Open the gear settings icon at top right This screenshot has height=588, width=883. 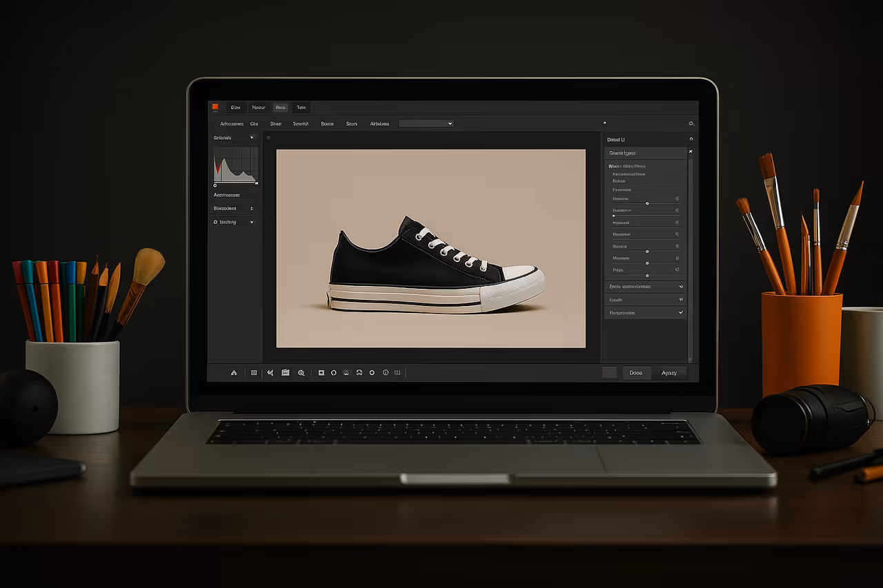point(691,123)
